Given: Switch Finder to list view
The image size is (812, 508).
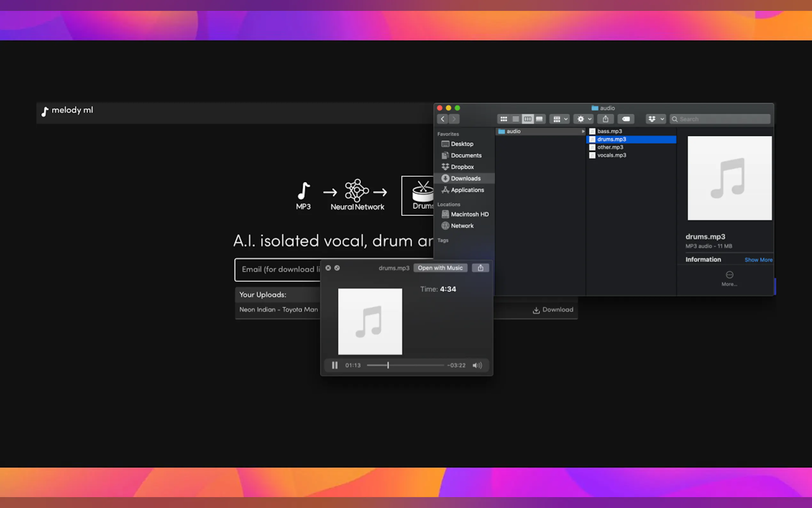Looking at the screenshot, I should 516,119.
